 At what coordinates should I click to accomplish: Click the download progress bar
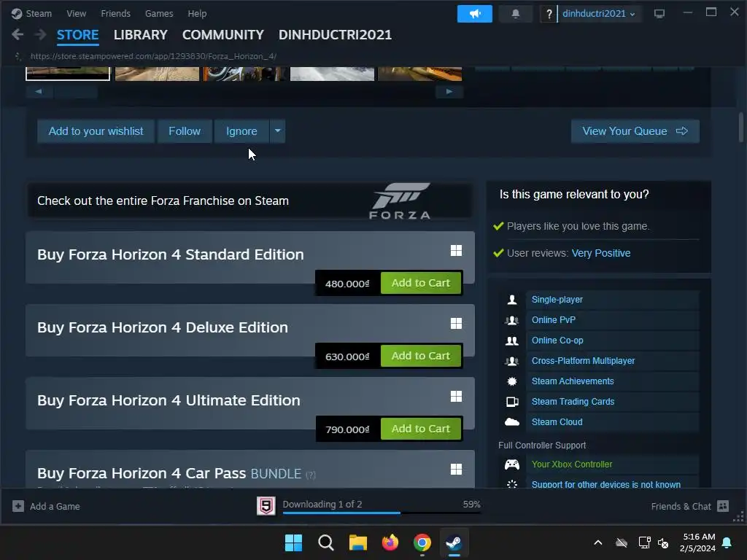(382, 513)
